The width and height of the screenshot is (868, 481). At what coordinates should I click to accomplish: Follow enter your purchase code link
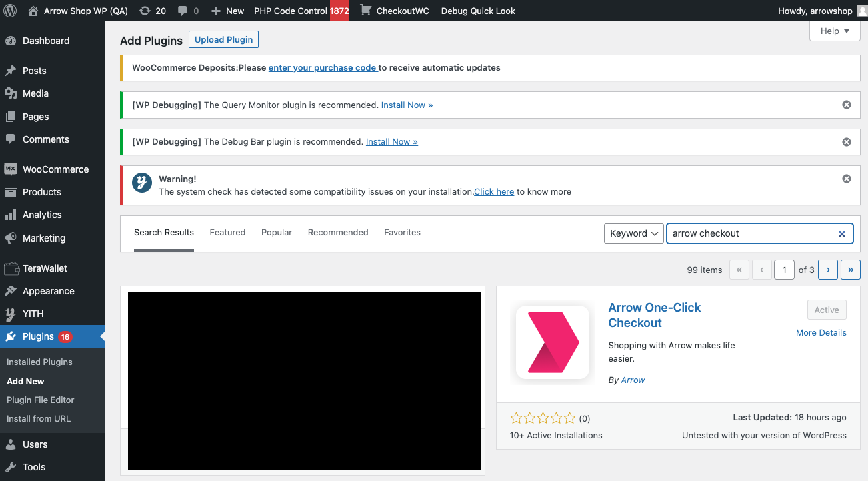coord(323,67)
